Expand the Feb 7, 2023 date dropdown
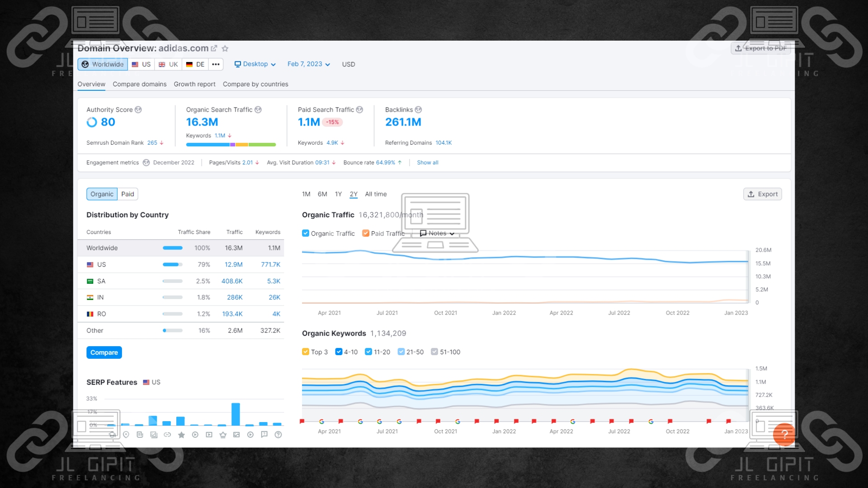Viewport: 868px width, 488px height. click(x=309, y=64)
